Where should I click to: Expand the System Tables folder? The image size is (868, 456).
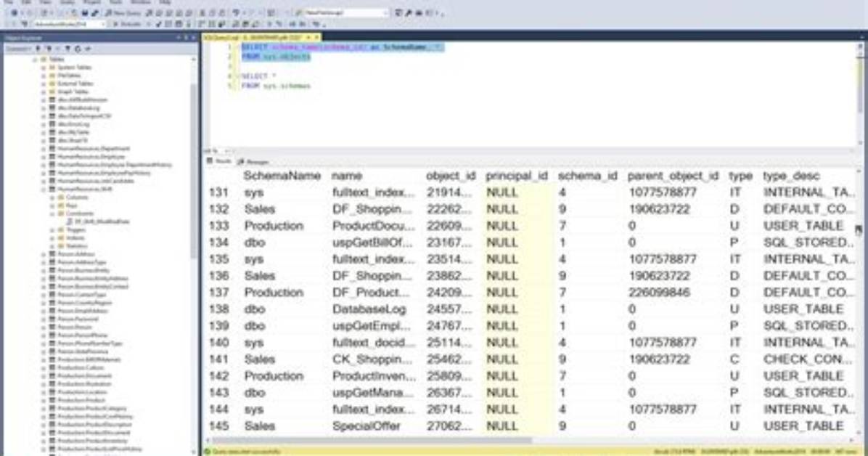[44, 68]
